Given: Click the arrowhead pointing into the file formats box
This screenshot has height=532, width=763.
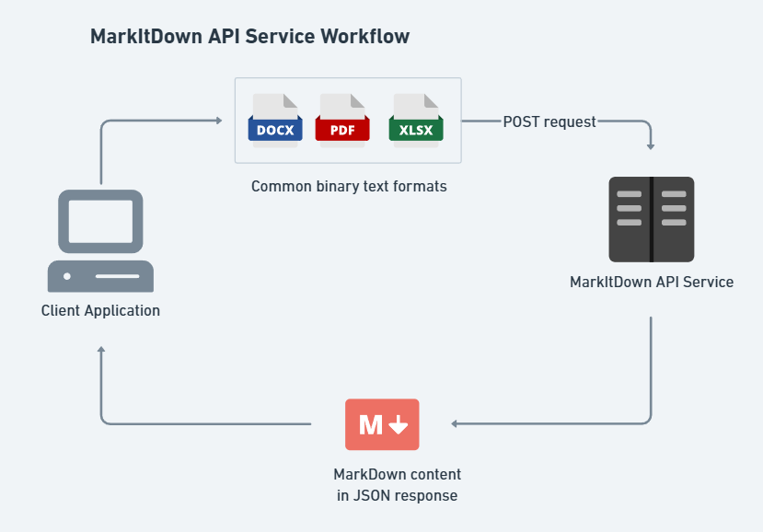Looking at the screenshot, I should click(x=219, y=121).
